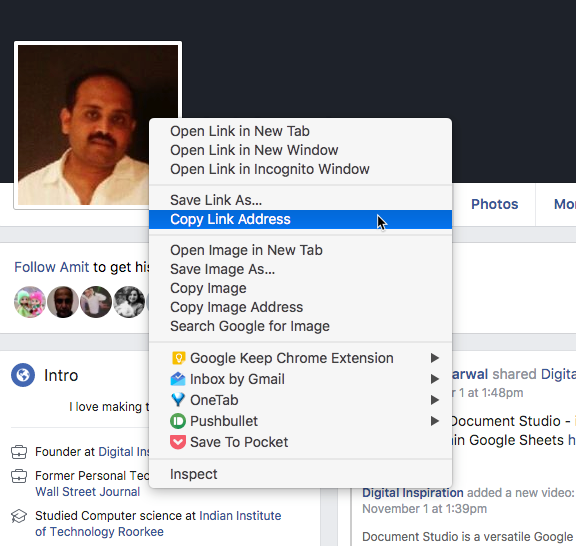
Task: Click the 'Document Studio is a versatile Google' text
Action: 467,536
